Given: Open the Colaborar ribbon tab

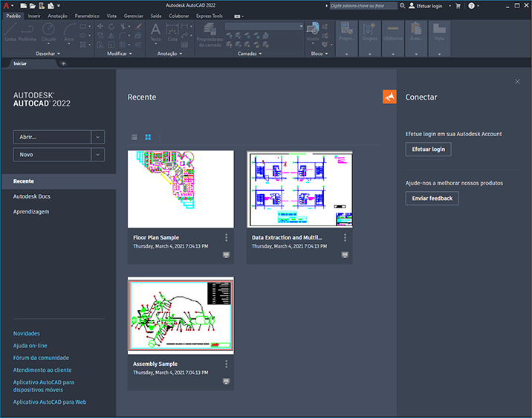Looking at the screenshot, I should [x=179, y=16].
